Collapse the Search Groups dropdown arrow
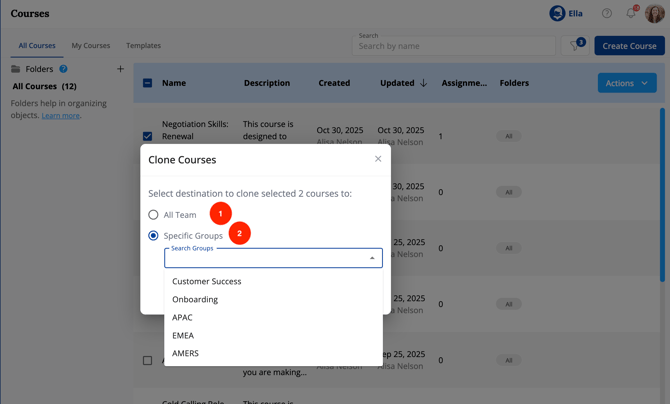This screenshot has width=670, height=404. [x=372, y=258]
